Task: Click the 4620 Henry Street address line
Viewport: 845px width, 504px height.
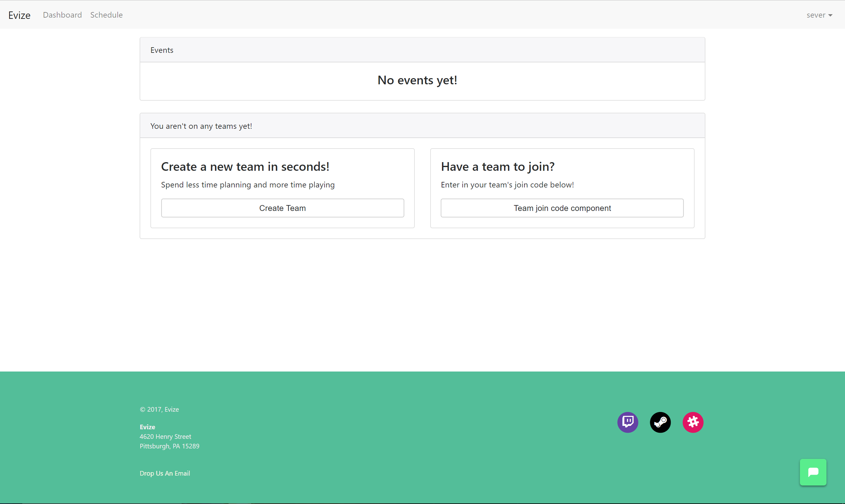Action: click(166, 436)
